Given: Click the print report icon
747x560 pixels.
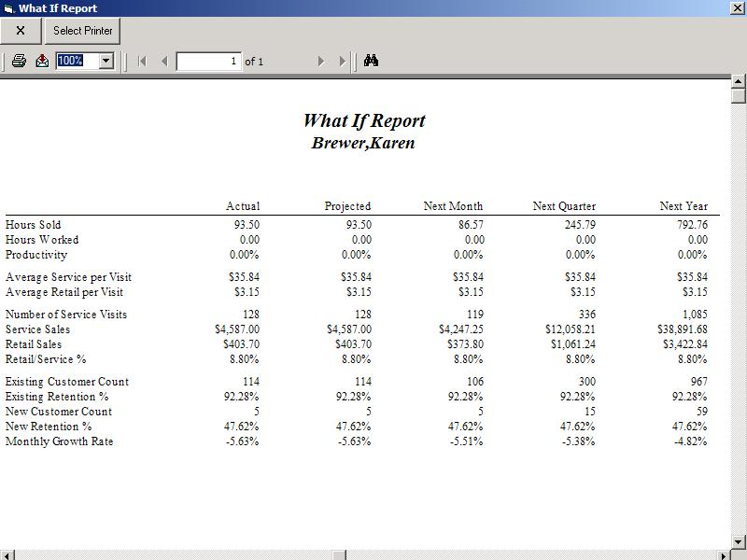Looking at the screenshot, I should coord(19,61).
